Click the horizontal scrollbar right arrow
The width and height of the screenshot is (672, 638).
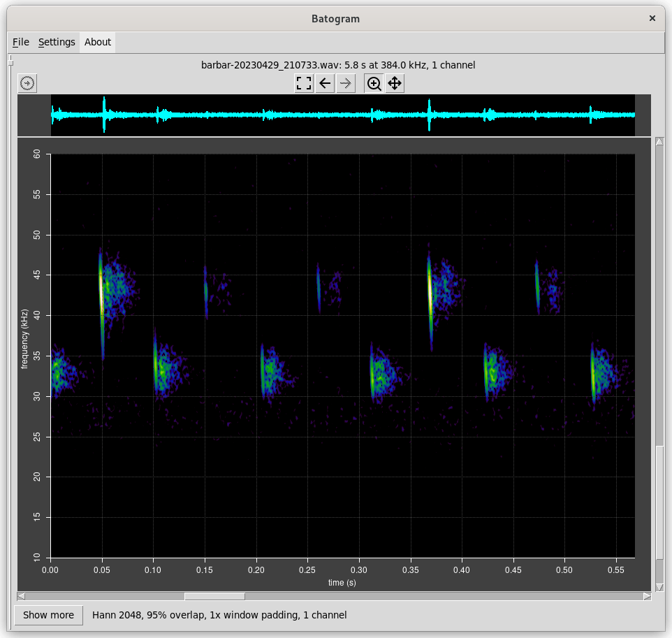647,596
